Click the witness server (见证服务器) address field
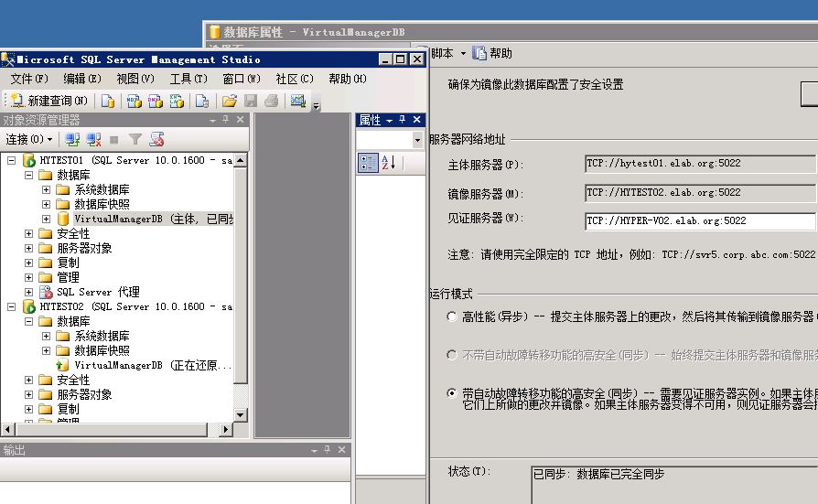 pyautogui.click(x=701, y=221)
